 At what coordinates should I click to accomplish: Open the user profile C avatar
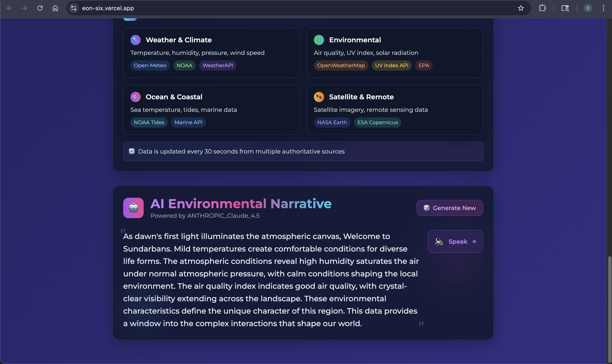coord(588,8)
